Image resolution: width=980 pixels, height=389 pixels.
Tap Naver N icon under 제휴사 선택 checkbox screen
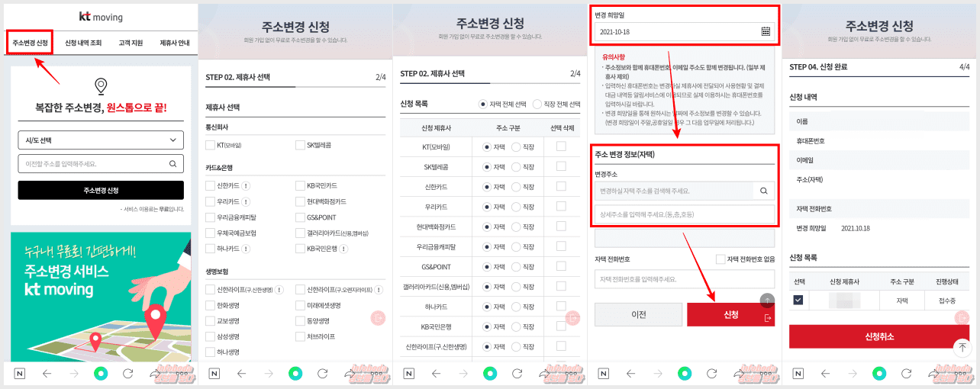[214, 374]
